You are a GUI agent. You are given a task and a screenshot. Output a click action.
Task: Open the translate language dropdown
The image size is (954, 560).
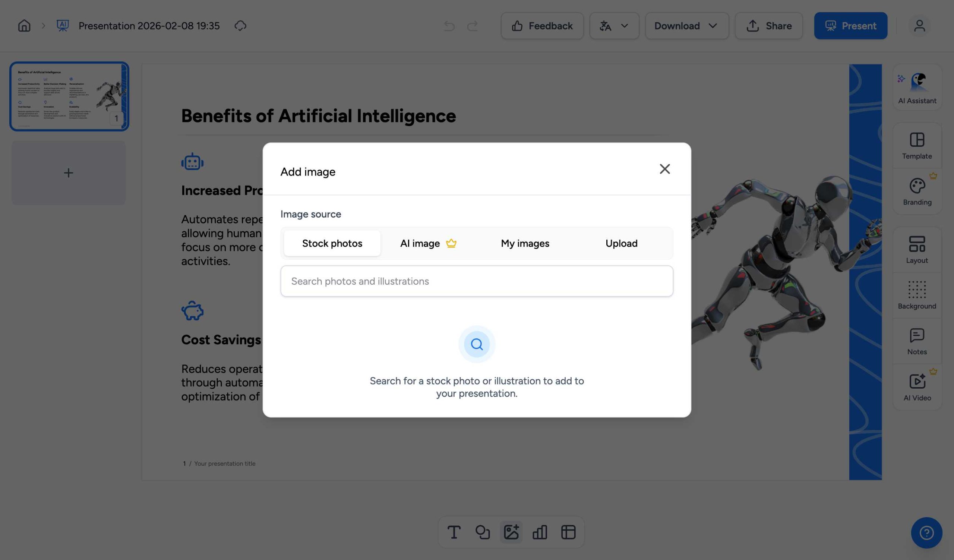tap(614, 26)
